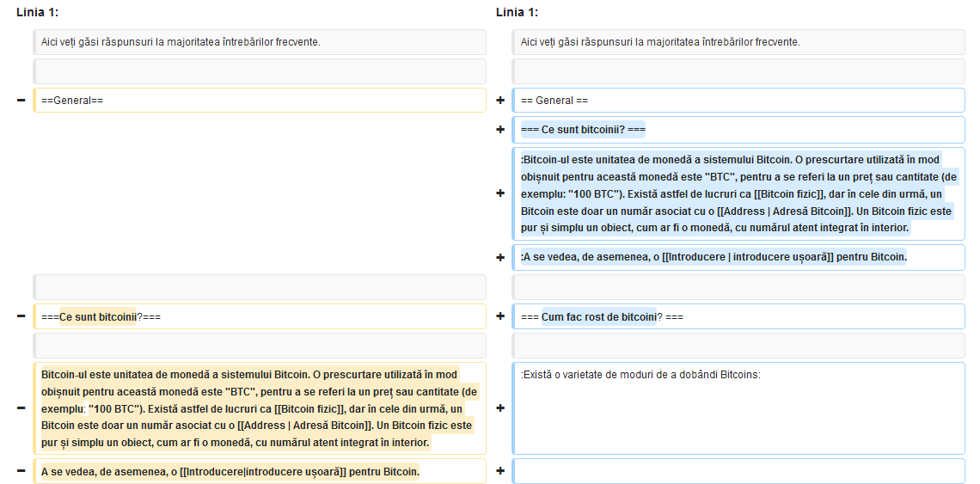Viewport: 980px width, 484px height.
Task: Click minus marker beside removed ===Ce sunt bitcoinii?=== line
Action: 21,316
